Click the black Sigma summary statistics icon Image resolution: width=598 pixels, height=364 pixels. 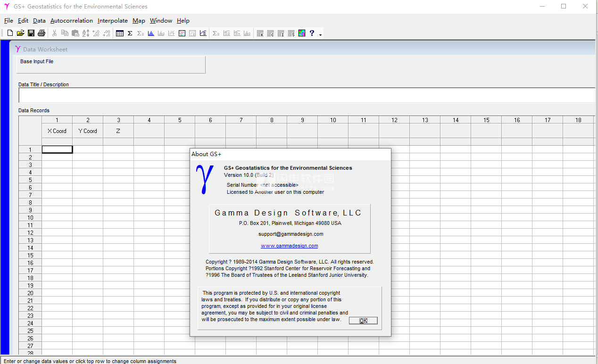pos(130,33)
